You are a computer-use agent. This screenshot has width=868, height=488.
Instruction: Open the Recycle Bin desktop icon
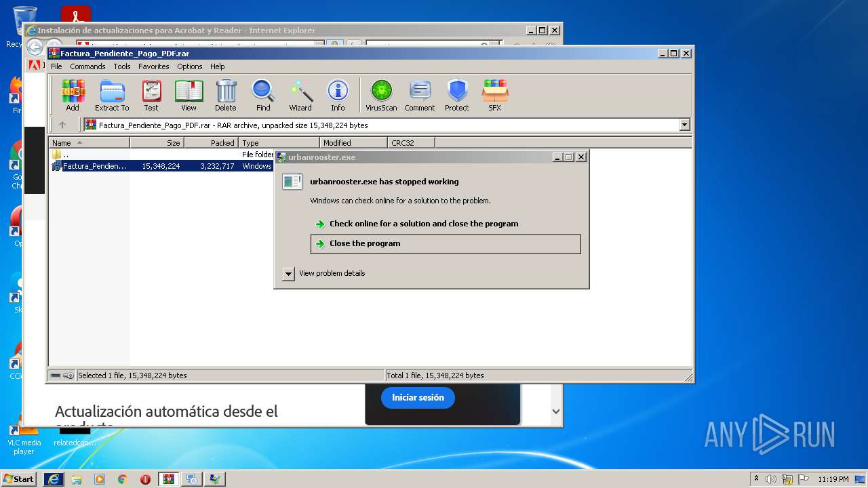click(x=24, y=27)
